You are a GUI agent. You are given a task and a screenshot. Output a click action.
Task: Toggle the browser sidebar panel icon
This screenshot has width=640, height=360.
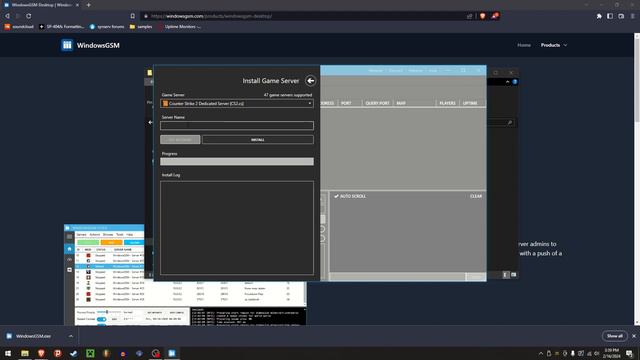point(610,16)
